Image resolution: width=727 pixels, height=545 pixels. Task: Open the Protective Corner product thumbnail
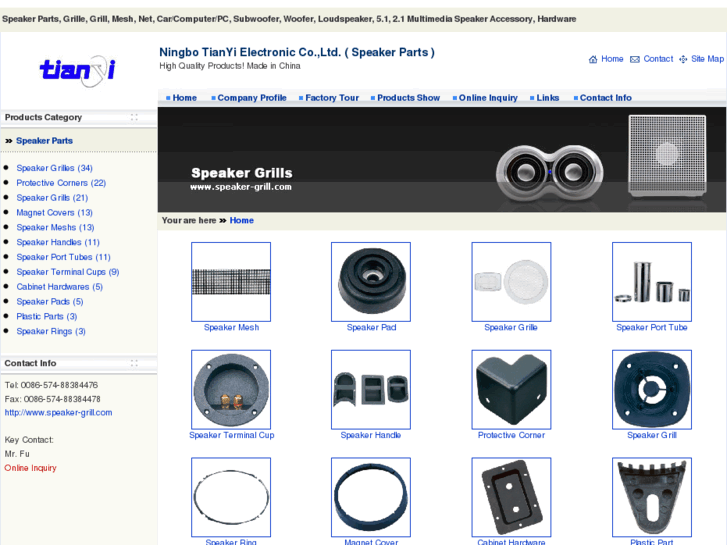pyautogui.click(x=511, y=389)
